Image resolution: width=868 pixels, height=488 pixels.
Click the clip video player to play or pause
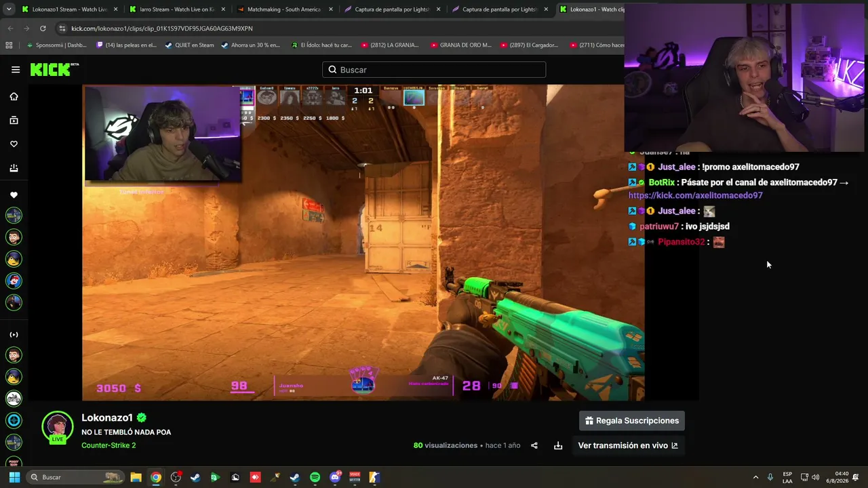(x=363, y=243)
